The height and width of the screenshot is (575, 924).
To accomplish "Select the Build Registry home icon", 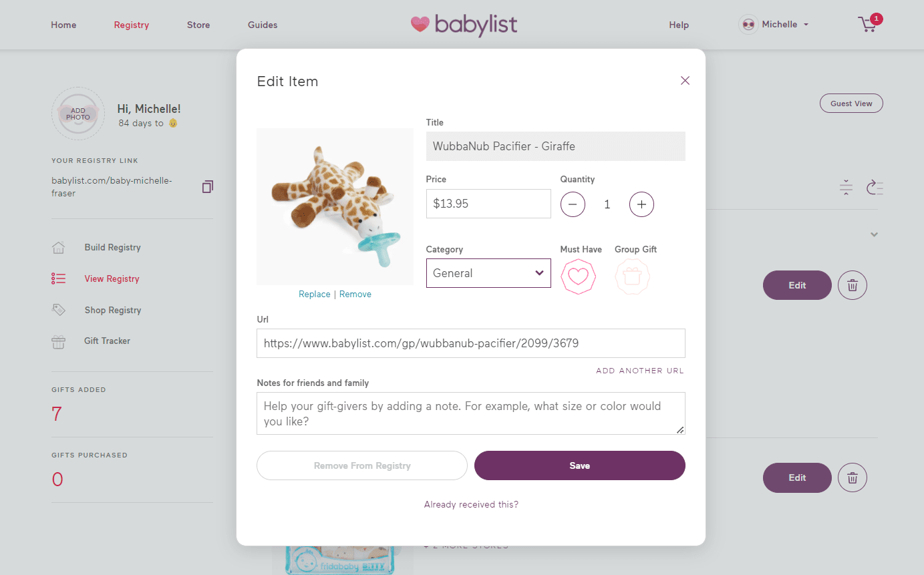I will click(x=58, y=247).
